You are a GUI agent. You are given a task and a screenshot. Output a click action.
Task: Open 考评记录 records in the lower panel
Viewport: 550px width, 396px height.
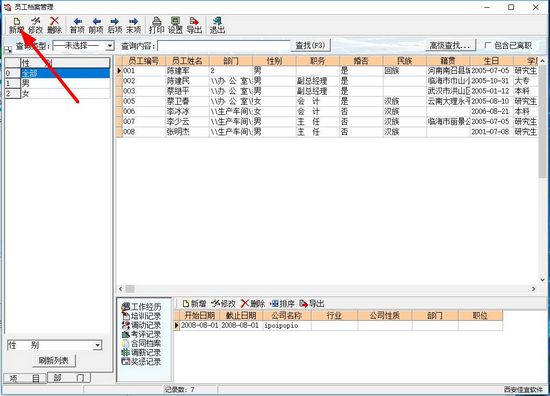click(141, 334)
